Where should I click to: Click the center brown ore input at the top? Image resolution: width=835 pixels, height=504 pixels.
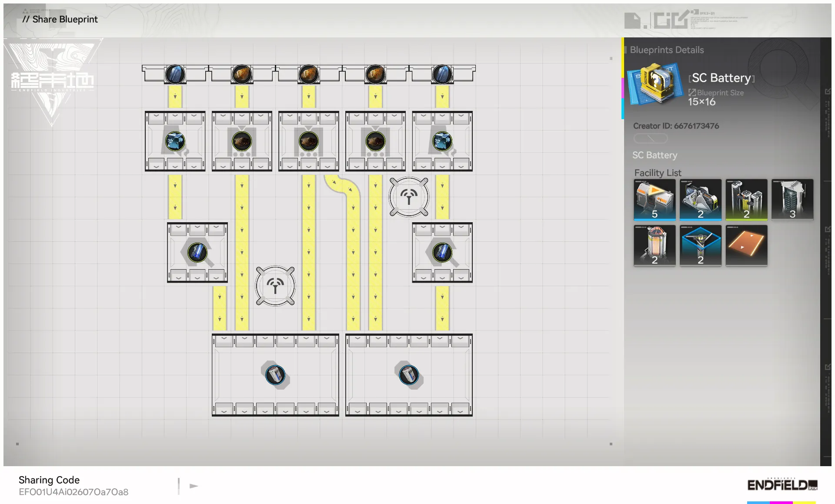coord(308,74)
